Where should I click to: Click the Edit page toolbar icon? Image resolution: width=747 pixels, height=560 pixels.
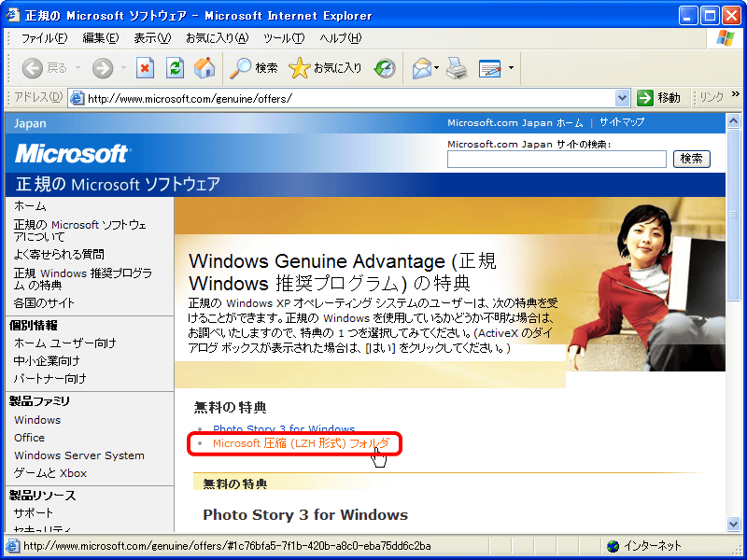click(x=490, y=68)
